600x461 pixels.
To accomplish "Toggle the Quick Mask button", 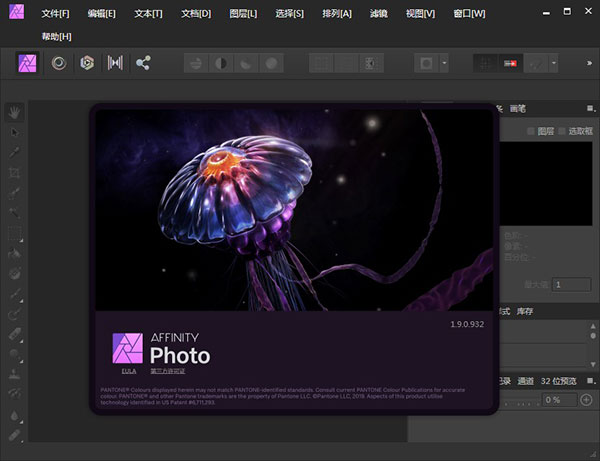I will (x=426, y=63).
